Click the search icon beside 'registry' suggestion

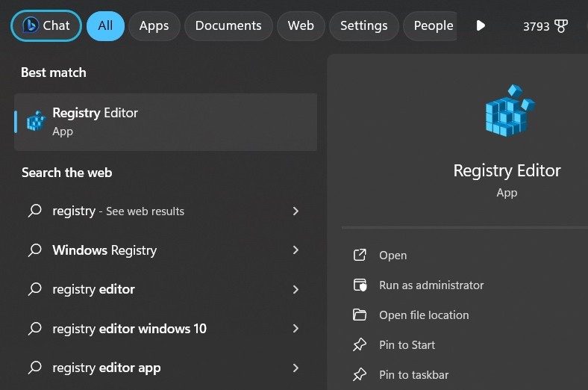click(x=35, y=211)
